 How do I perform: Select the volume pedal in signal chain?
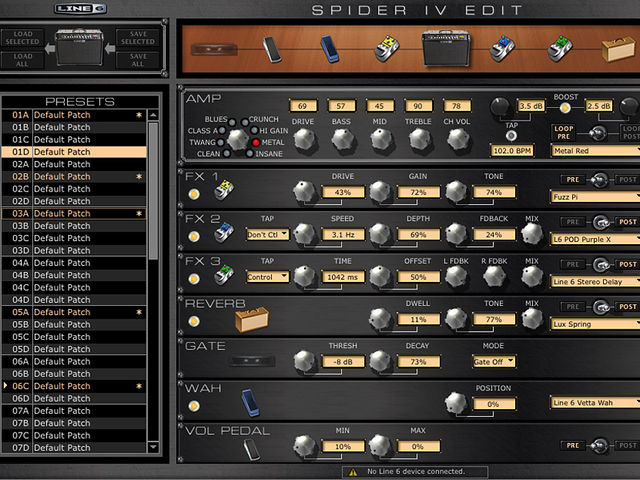point(272,49)
